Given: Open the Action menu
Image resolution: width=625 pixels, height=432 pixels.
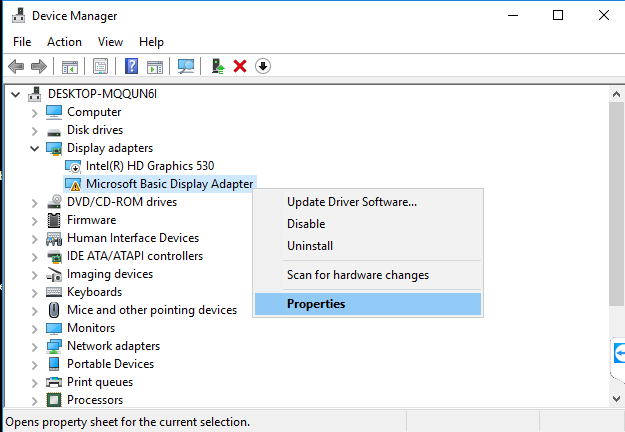Looking at the screenshot, I should pos(64,42).
